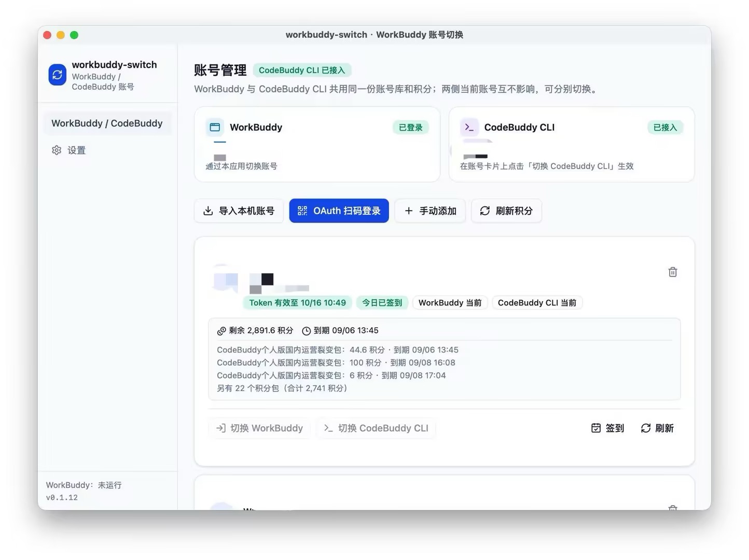This screenshot has width=749, height=560.
Task: Open 设置 in the sidebar
Action: coord(68,150)
